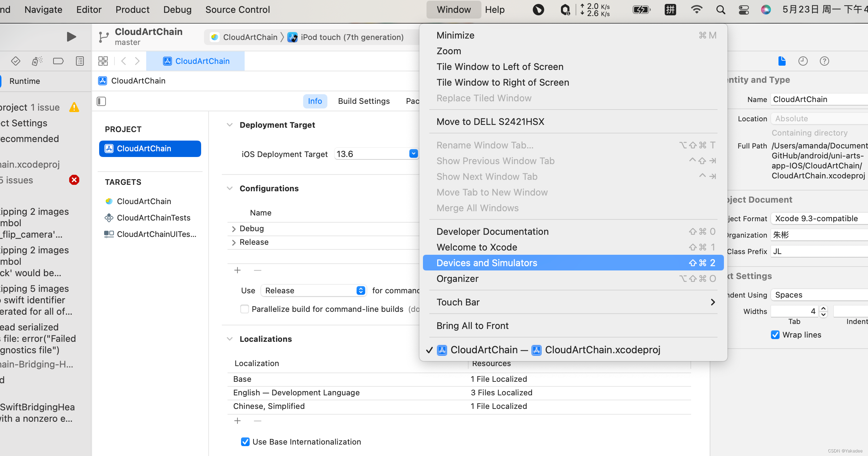The image size is (868, 456).
Task: Open the test navigator diamond icon
Action: tap(16, 61)
